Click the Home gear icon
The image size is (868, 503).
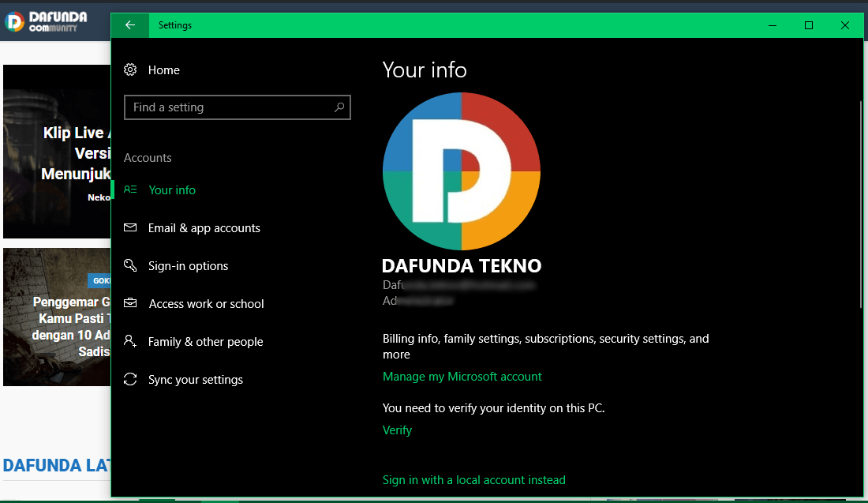131,70
